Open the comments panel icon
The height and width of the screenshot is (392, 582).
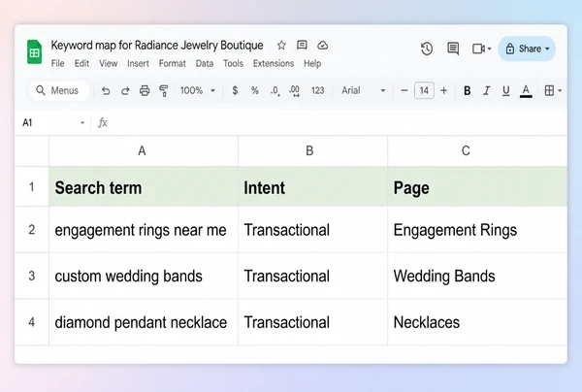pos(453,49)
